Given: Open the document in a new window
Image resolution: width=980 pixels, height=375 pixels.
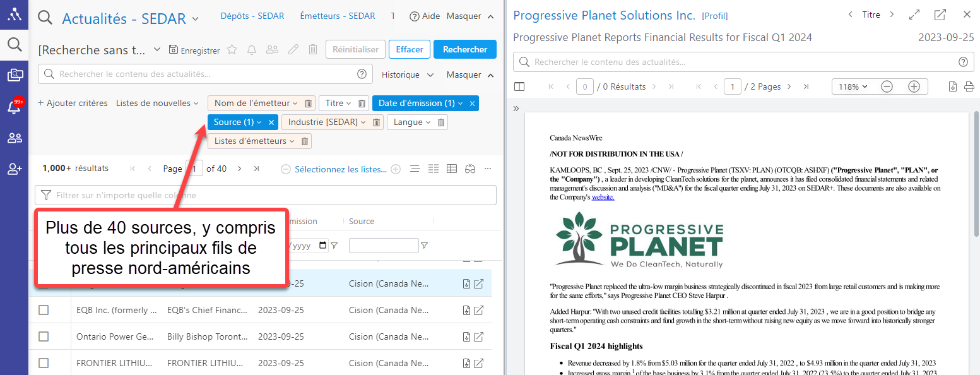Looking at the screenshot, I should tap(940, 15).
